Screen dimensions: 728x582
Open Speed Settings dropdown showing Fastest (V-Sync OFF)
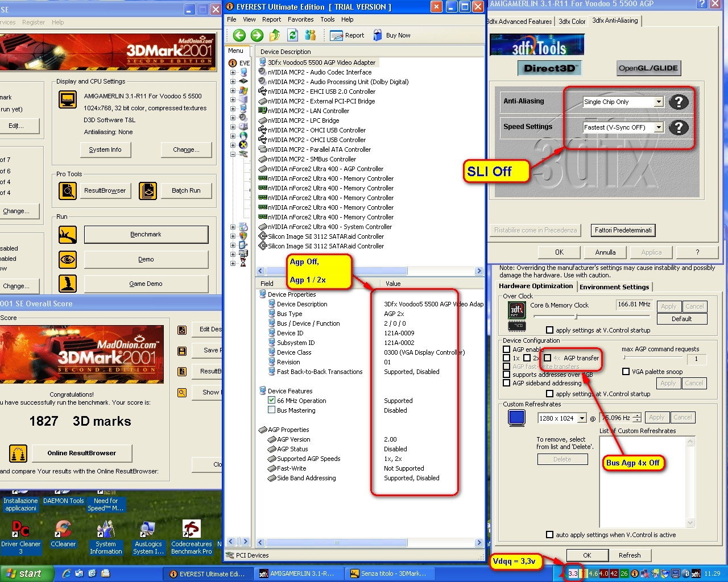point(659,127)
